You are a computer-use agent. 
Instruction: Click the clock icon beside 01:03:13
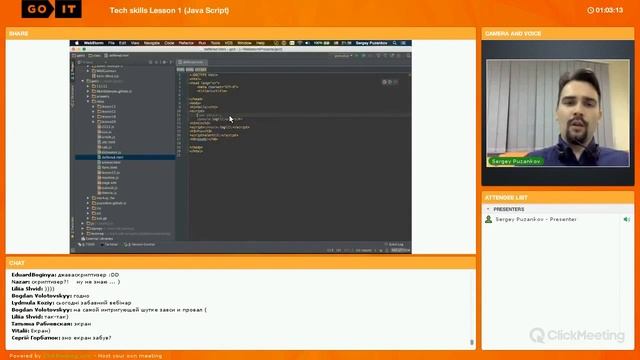tap(590, 10)
